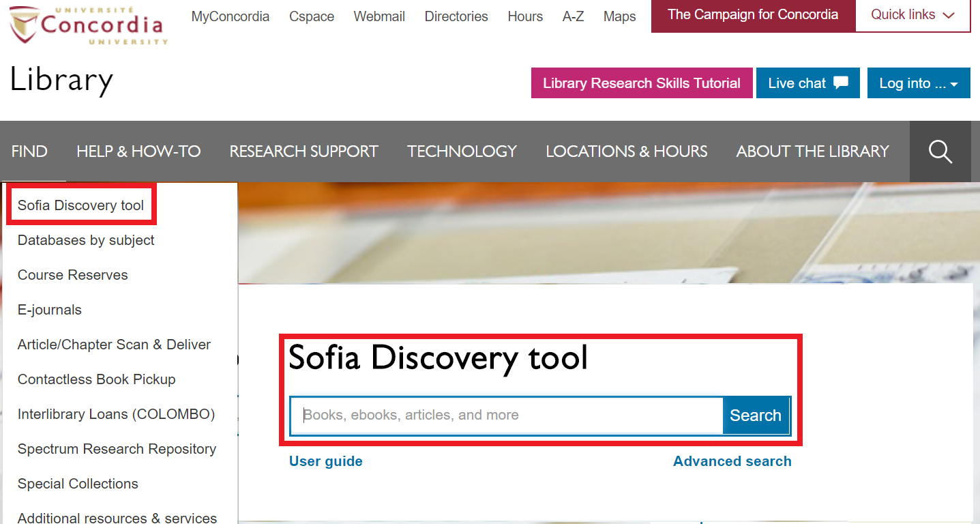Click the Concordia University logo
This screenshot has height=524, width=980.
(x=89, y=25)
